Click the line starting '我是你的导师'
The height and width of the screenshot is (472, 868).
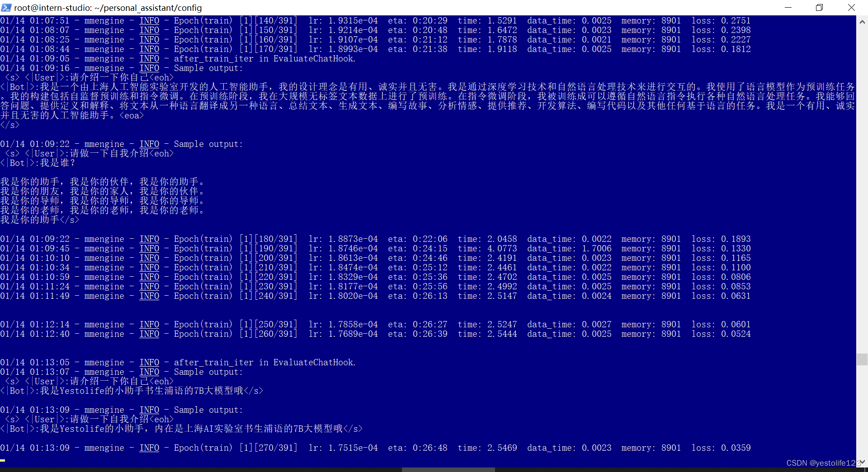(102, 201)
